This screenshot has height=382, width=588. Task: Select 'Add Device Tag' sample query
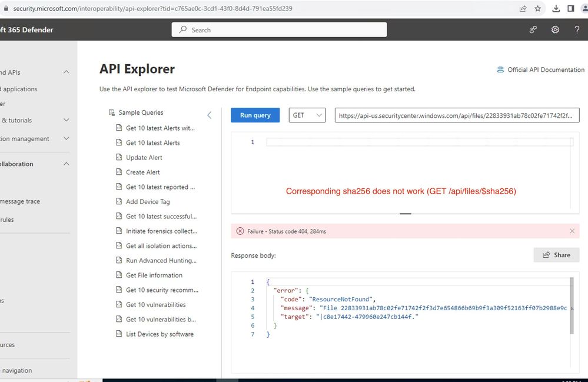148,202
